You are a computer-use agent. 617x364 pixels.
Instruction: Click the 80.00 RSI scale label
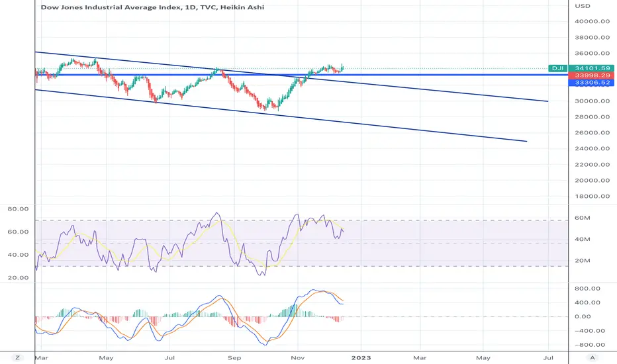tap(18, 209)
